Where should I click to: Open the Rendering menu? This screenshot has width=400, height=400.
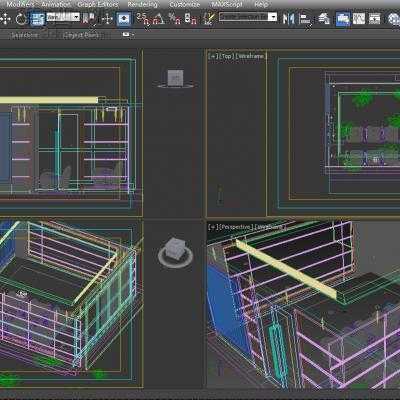pyautogui.click(x=142, y=4)
